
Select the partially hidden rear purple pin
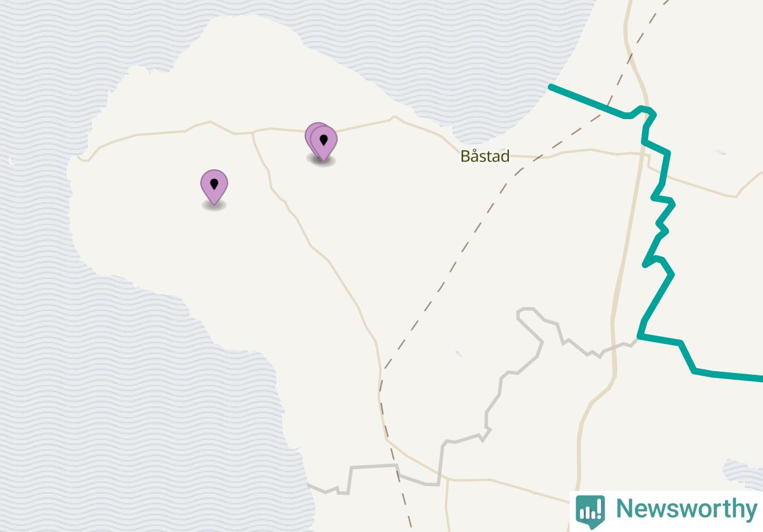pos(308,136)
